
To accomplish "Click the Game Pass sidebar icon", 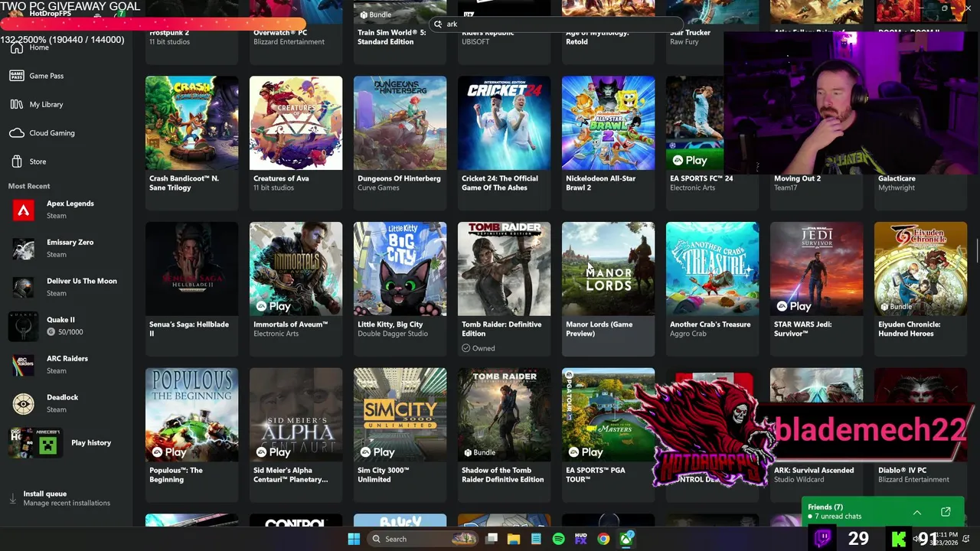I will click(x=17, y=76).
